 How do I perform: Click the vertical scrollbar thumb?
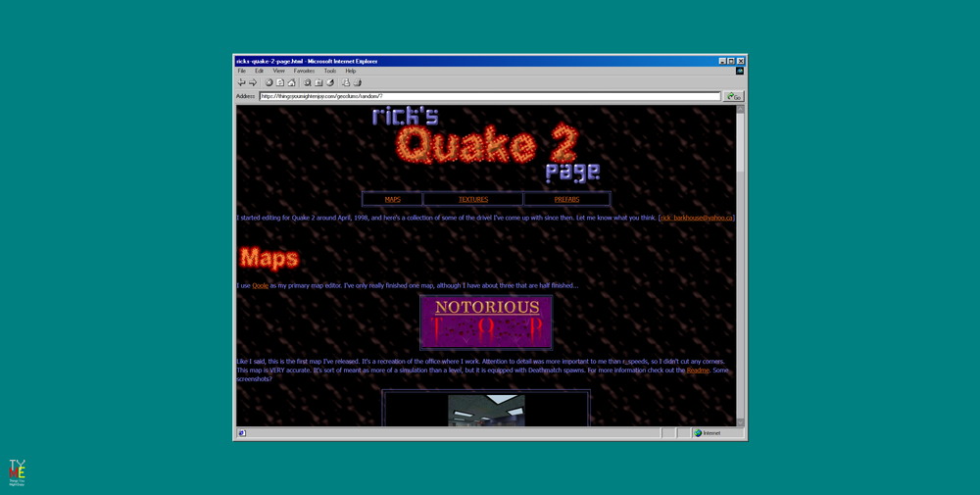[x=740, y=142]
